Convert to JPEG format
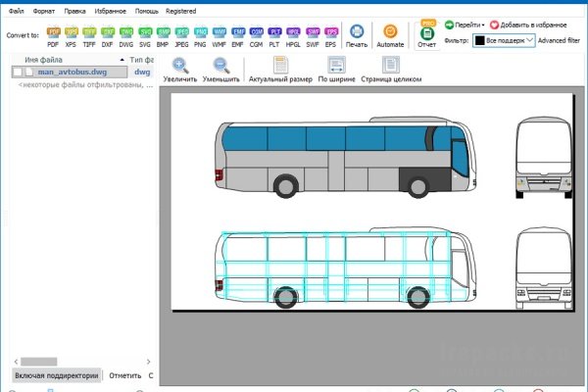 point(181,37)
